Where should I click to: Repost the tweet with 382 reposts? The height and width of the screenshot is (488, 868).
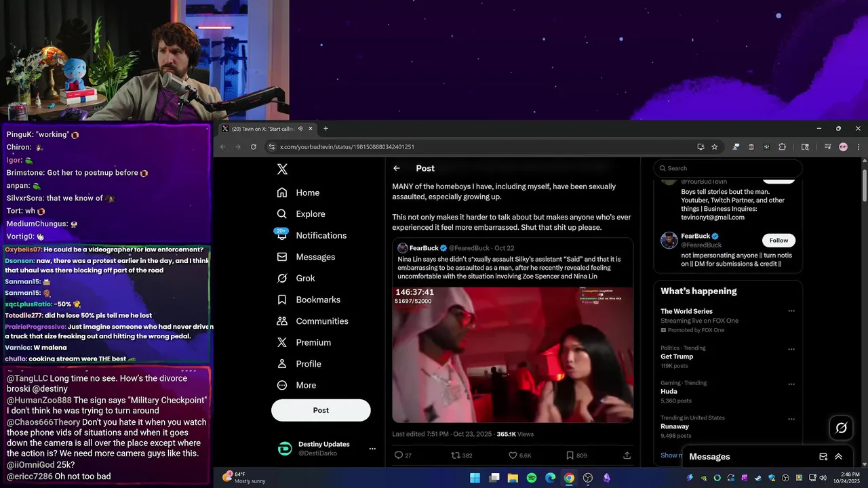pos(456,455)
